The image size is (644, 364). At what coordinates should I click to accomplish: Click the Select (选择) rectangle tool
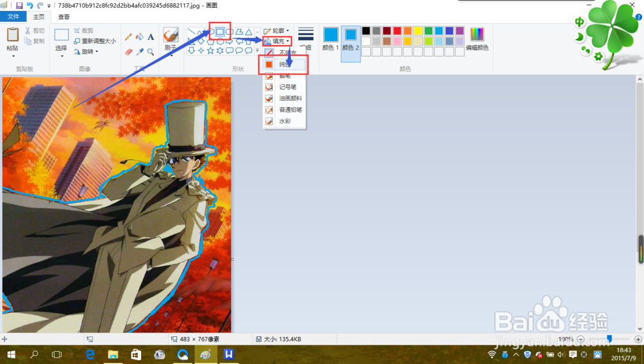pos(61,35)
